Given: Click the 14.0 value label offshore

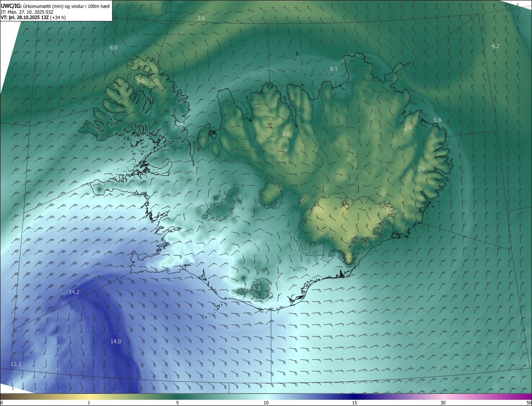Looking at the screenshot, I should [x=116, y=342].
